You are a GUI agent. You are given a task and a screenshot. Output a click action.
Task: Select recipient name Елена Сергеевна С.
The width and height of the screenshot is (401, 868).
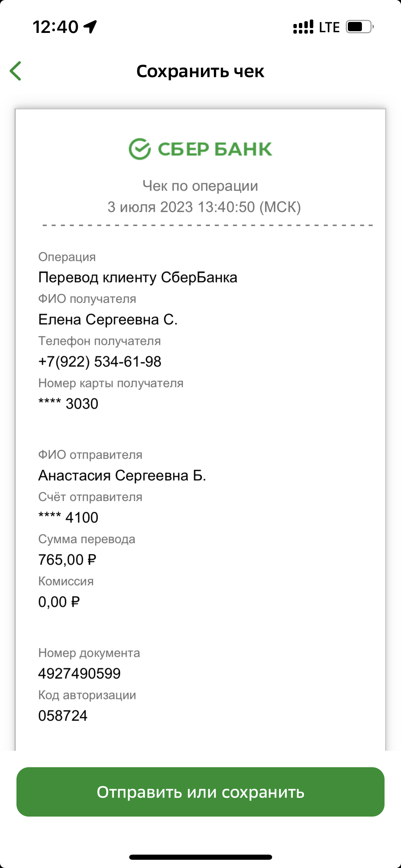tap(108, 320)
